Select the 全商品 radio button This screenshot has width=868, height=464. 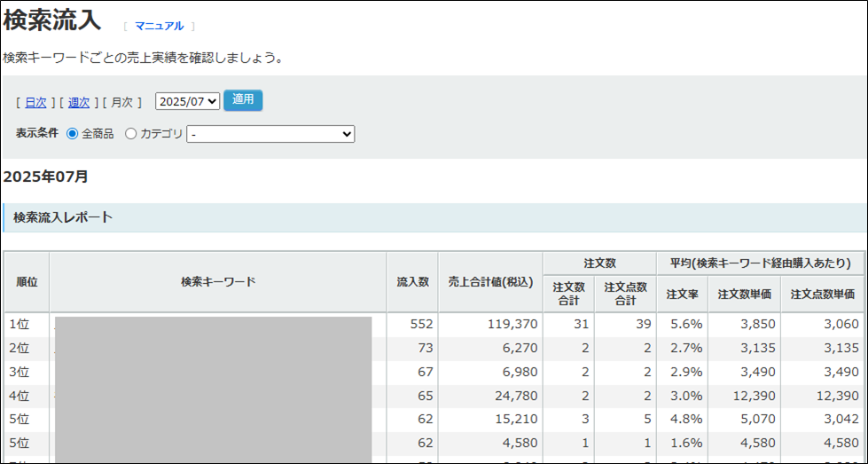point(73,134)
